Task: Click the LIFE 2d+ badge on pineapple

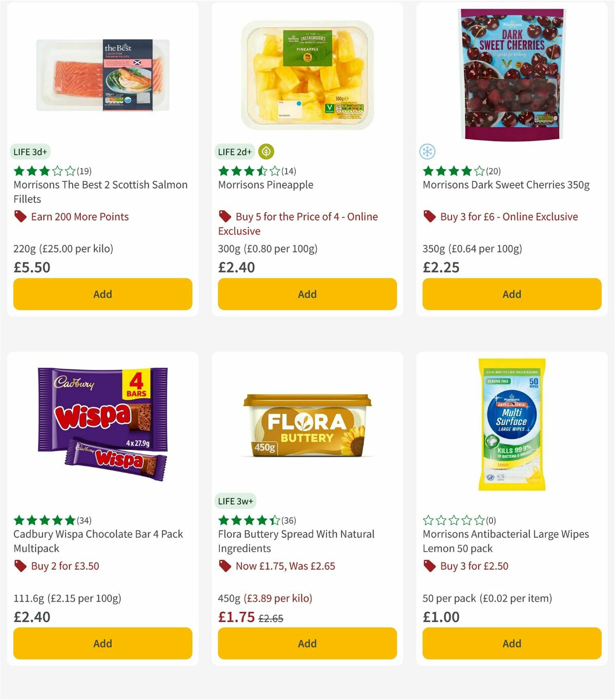Action: click(234, 151)
